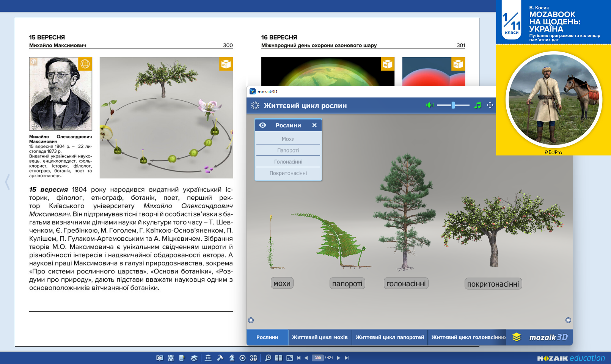Open the plant life cycle 3D thumbnail
This screenshot has height=364, width=611.
coord(166,118)
